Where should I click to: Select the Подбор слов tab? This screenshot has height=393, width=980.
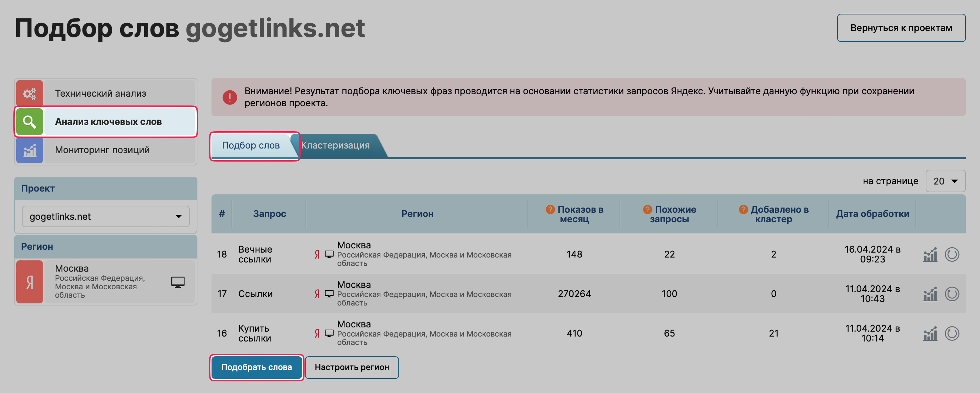(251, 145)
